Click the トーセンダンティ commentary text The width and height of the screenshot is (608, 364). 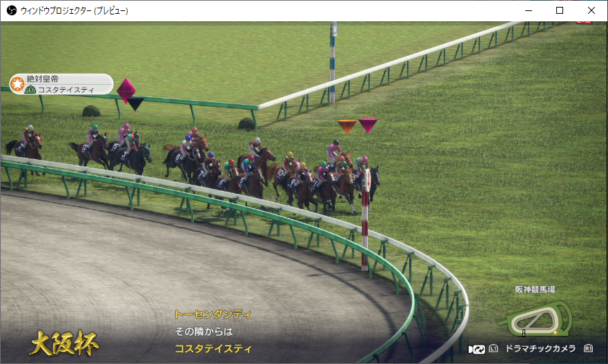point(213,314)
